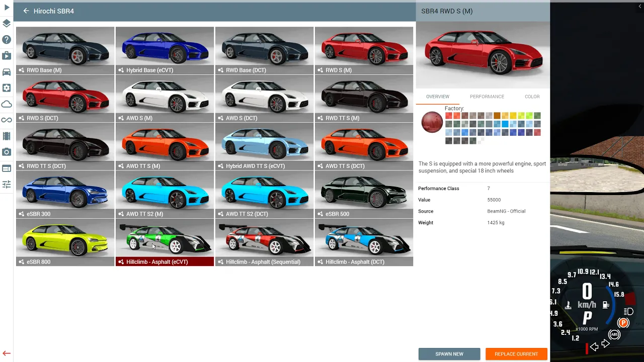Click the red back arrow at sidebar bottom
The width and height of the screenshot is (644, 362).
tap(7, 353)
